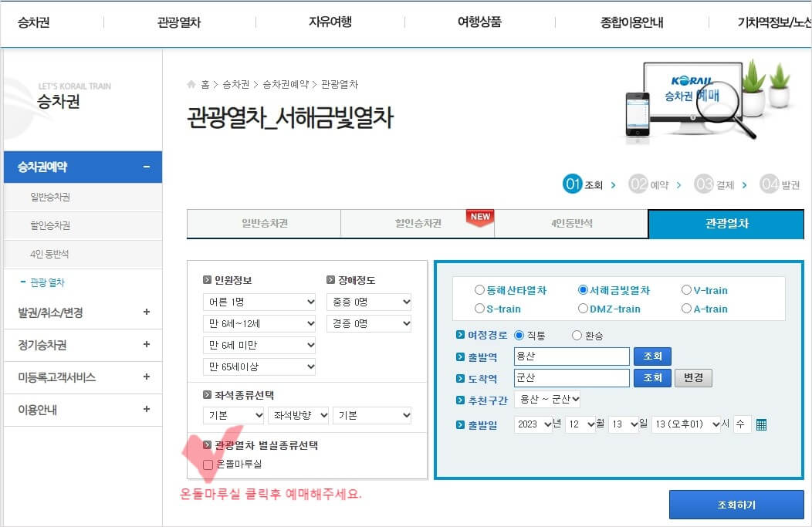
Task: Open 승차권 top menu
Action: click(34, 22)
